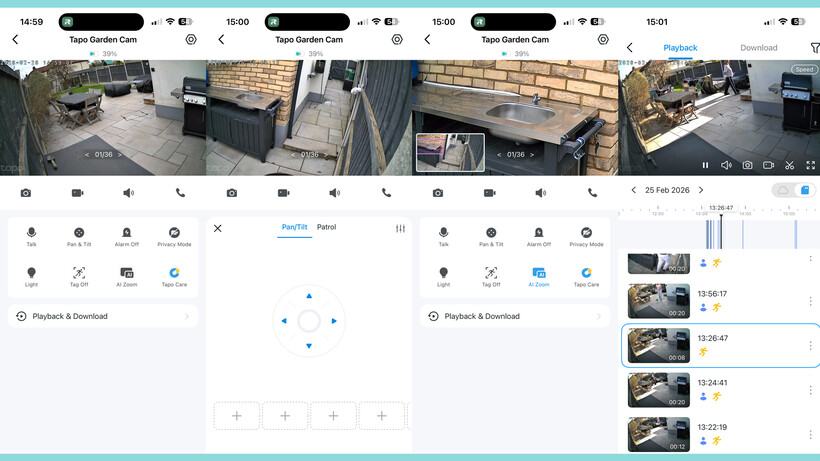Go back using arrow on the 14:59 screen
The image size is (820, 461).
[x=15, y=39]
